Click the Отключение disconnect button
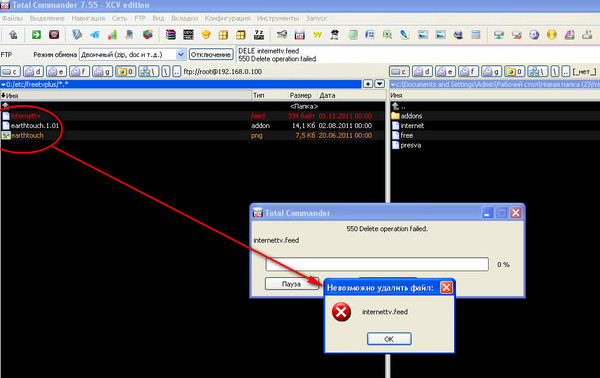 (x=211, y=55)
